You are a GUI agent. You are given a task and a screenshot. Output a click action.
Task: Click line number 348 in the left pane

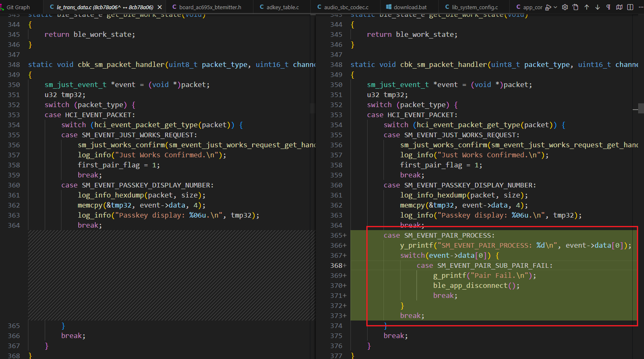point(14,64)
